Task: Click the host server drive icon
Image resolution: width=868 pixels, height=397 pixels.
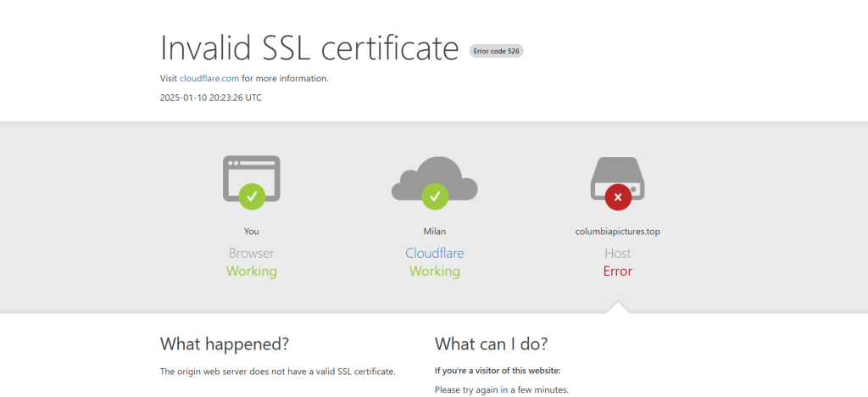Action: 618,178
